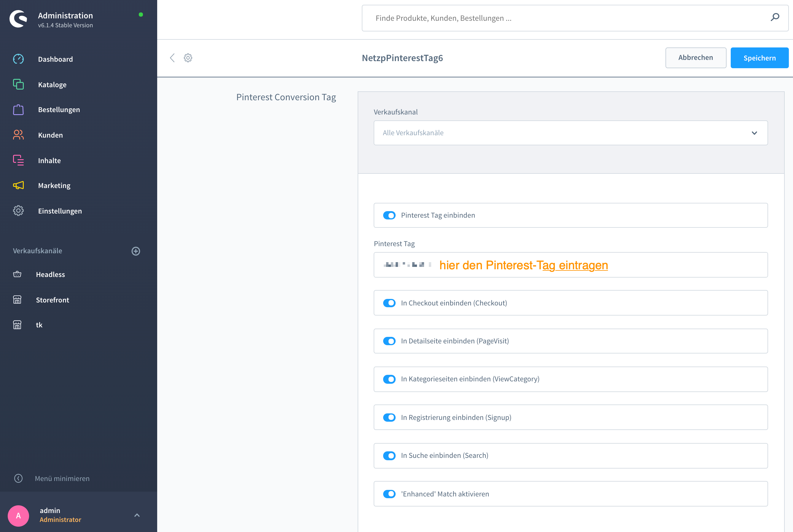
Task: Toggle Pinterest Tag einbinden switch
Action: (x=389, y=215)
